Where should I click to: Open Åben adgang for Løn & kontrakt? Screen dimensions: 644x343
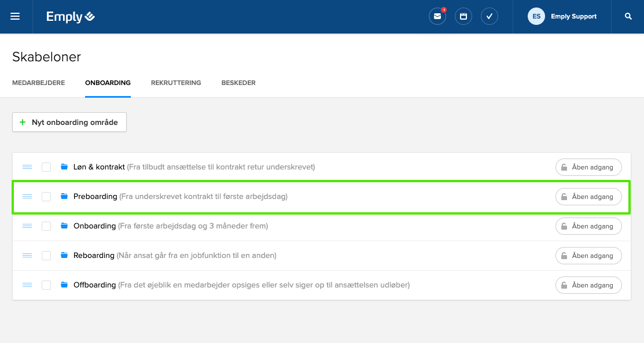588,167
